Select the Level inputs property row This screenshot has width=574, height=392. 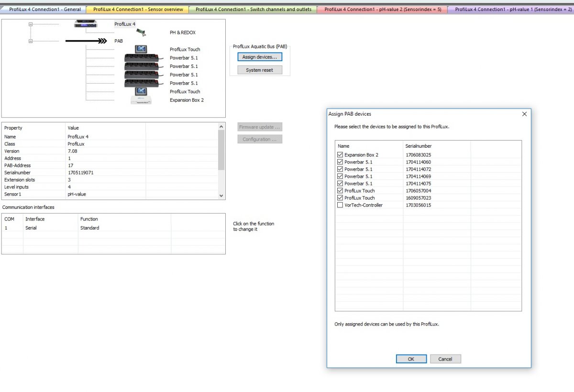[110, 187]
